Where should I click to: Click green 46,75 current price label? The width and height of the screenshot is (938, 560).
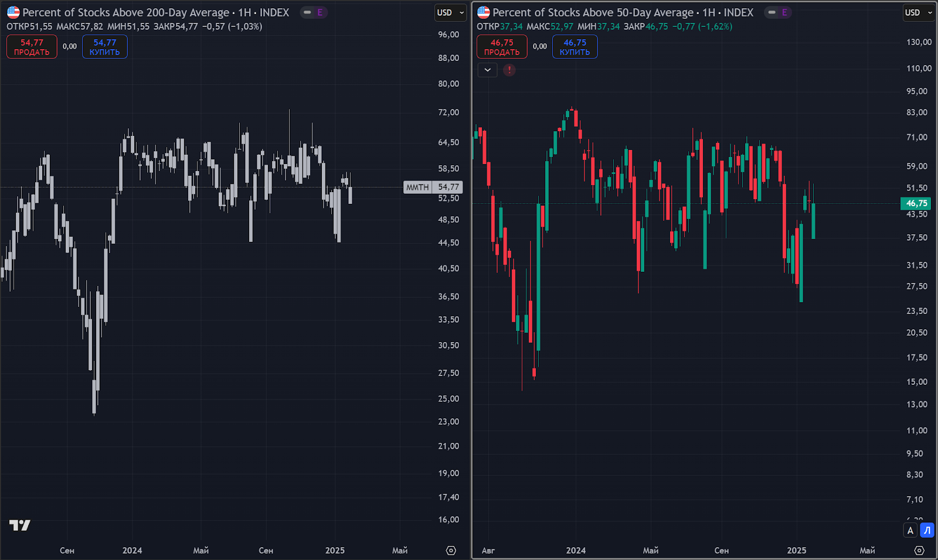[x=916, y=203]
